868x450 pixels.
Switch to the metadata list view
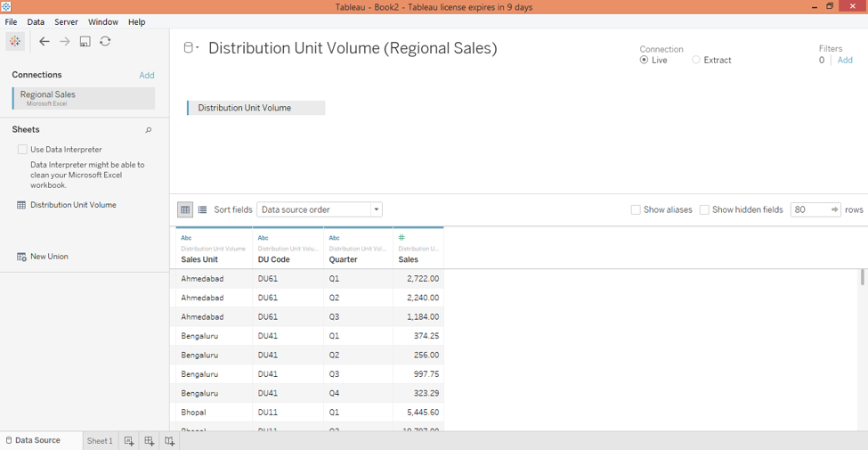point(202,209)
